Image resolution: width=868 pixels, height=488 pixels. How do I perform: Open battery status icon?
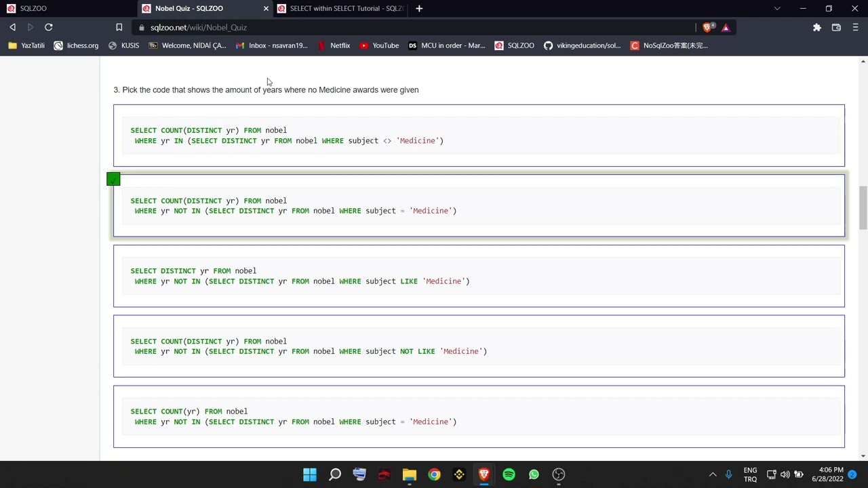point(799,474)
